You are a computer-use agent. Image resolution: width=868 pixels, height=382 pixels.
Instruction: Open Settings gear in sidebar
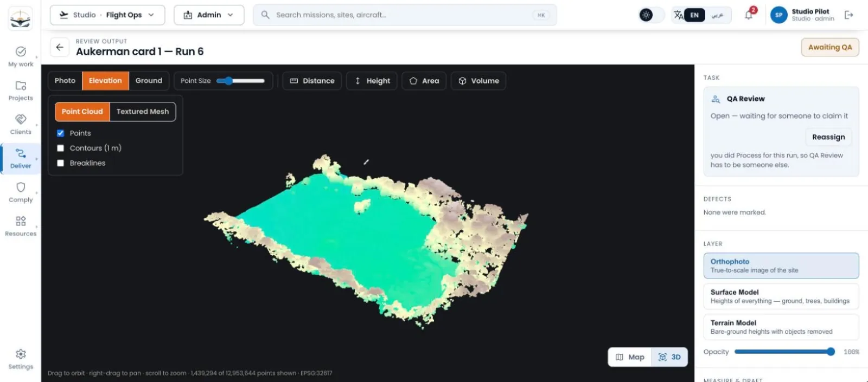point(21,359)
